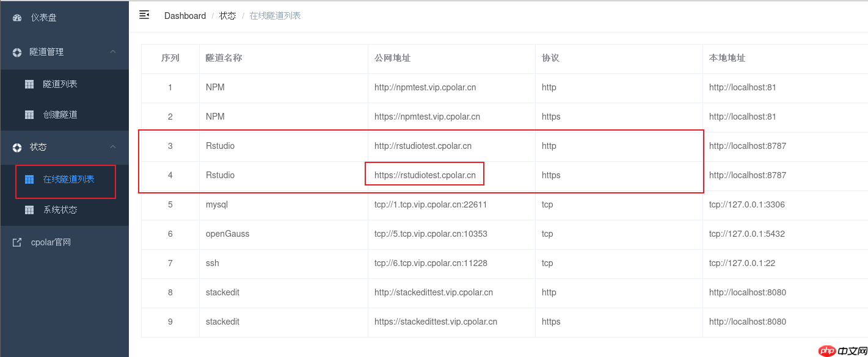Click http://localhost:8080 in row 8
Screen dimensions: 868x357
tap(748, 292)
